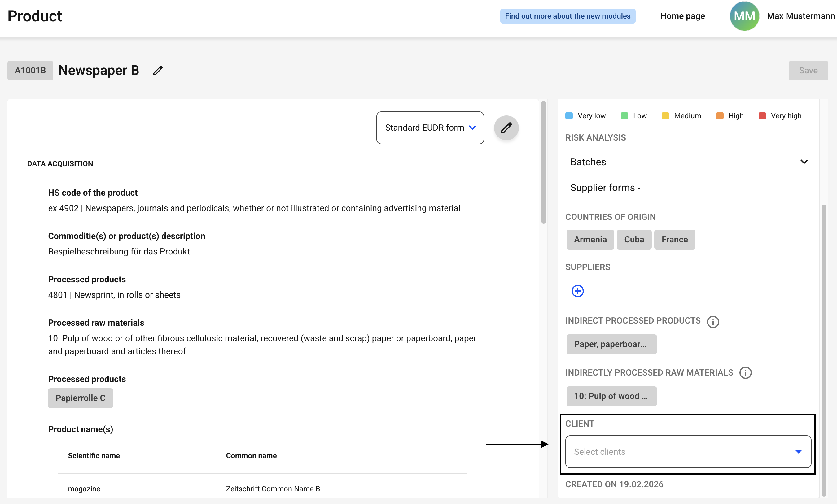
Task: Open the Indirect Processed Products info icon
Action: pos(713,321)
